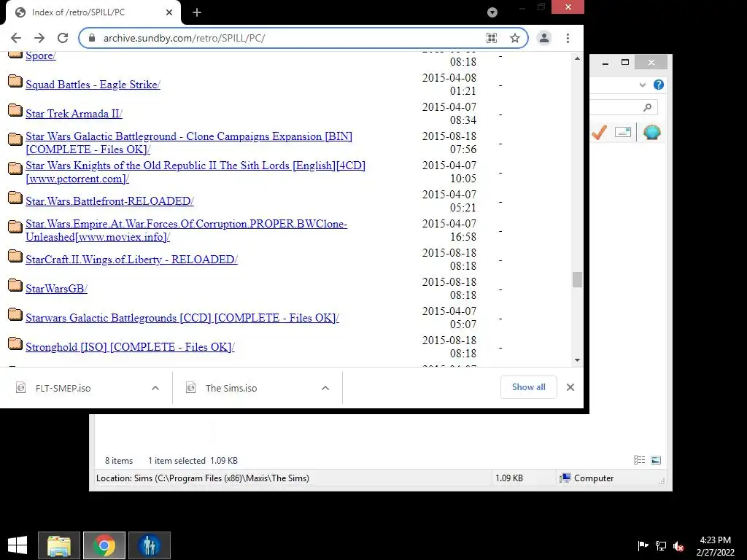Click the search box in Explorer window

tap(624, 107)
